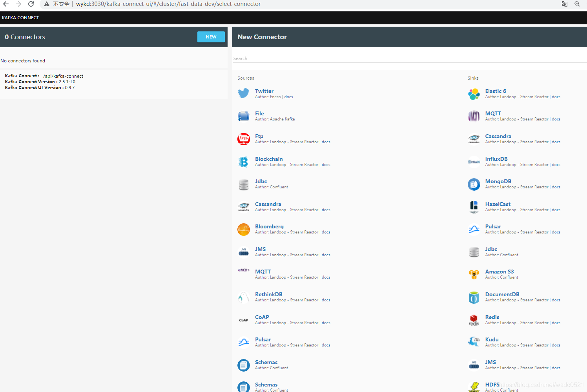Click the browser translate page icon
Screen dimensions: 587x392
click(x=565, y=4)
